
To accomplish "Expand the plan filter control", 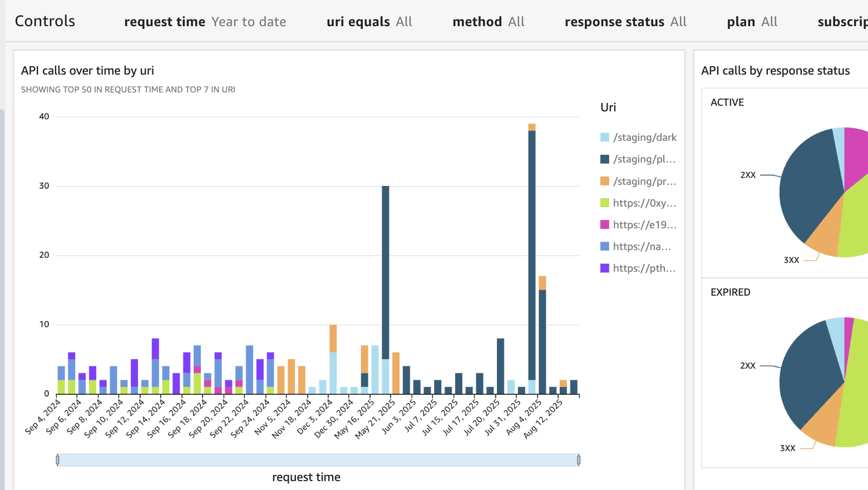I will click(x=752, y=22).
